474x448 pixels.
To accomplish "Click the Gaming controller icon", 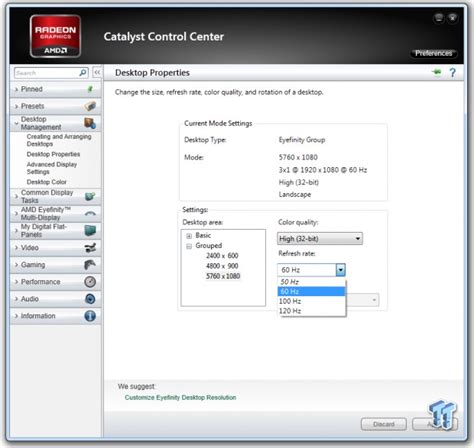I will [90, 265].
